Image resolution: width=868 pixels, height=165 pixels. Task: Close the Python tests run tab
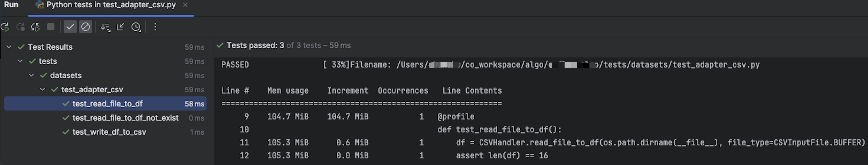pos(185,5)
